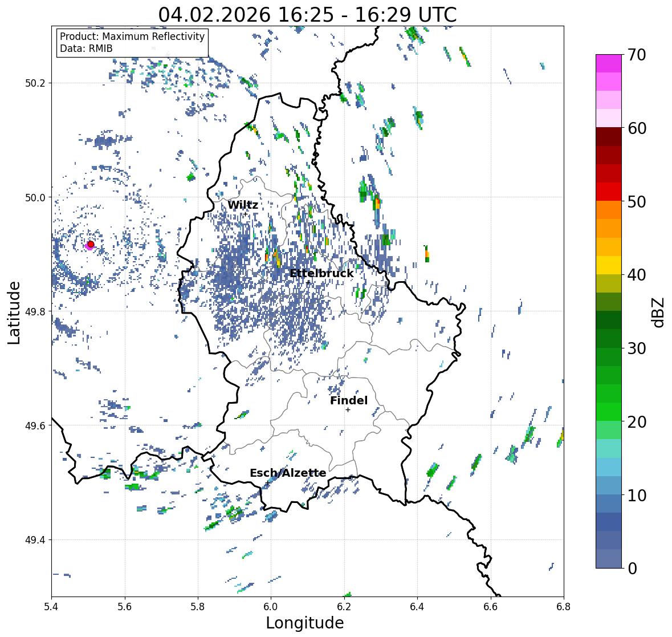Click the 'Data: RMIB' source text
The image size is (672, 637).
(86, 48)
